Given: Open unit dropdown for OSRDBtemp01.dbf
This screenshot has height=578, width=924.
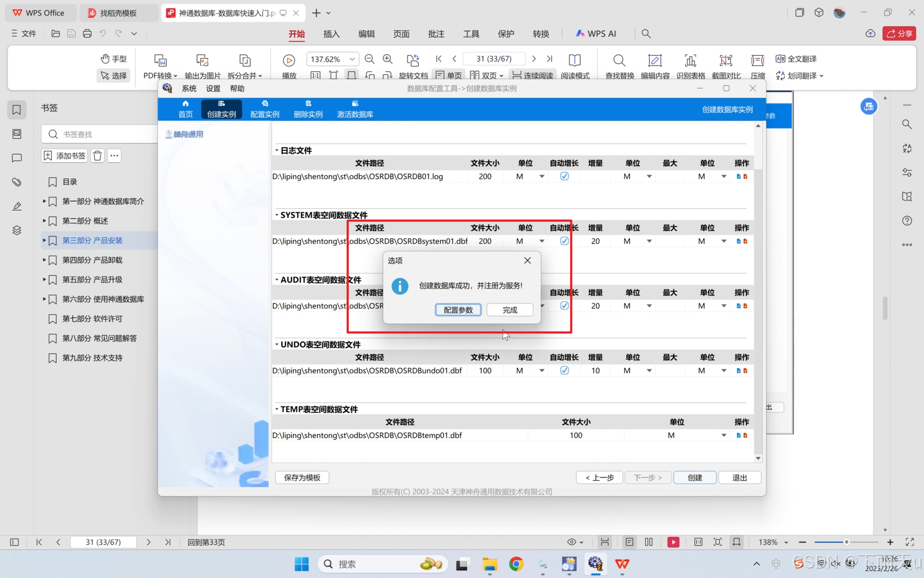Looking at the screenshot, I should [723, 436].
